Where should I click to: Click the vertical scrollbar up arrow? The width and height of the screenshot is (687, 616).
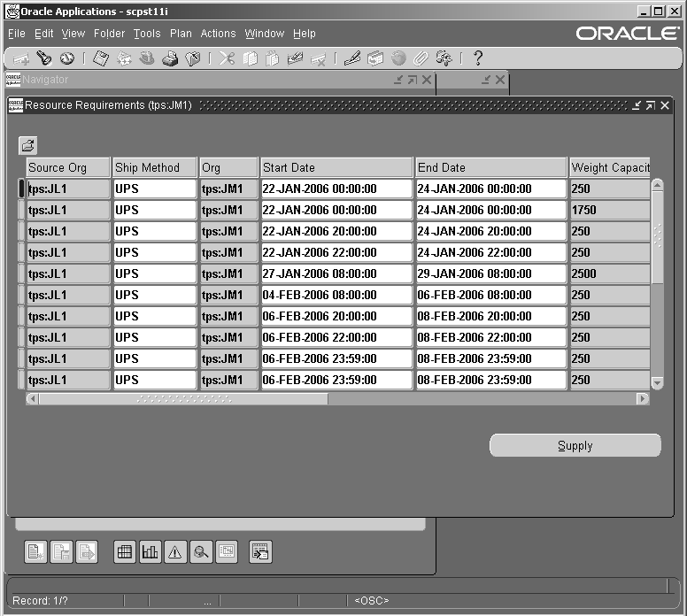[657, 185]
